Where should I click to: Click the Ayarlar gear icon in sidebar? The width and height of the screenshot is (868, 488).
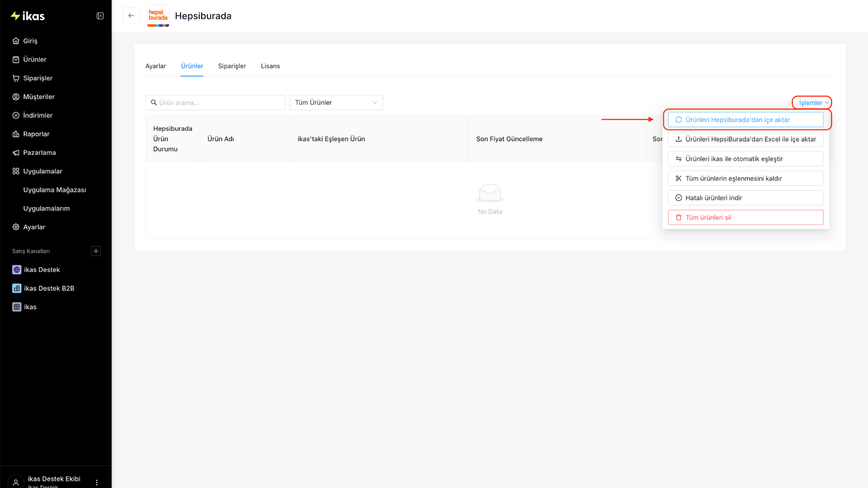pyautogui.click(x=16, y=227)
